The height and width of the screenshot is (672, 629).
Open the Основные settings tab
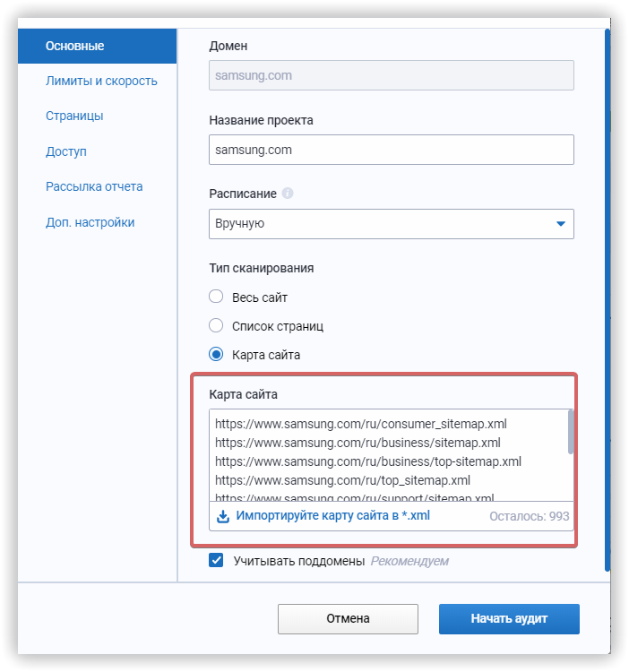(x=75, y=46)
